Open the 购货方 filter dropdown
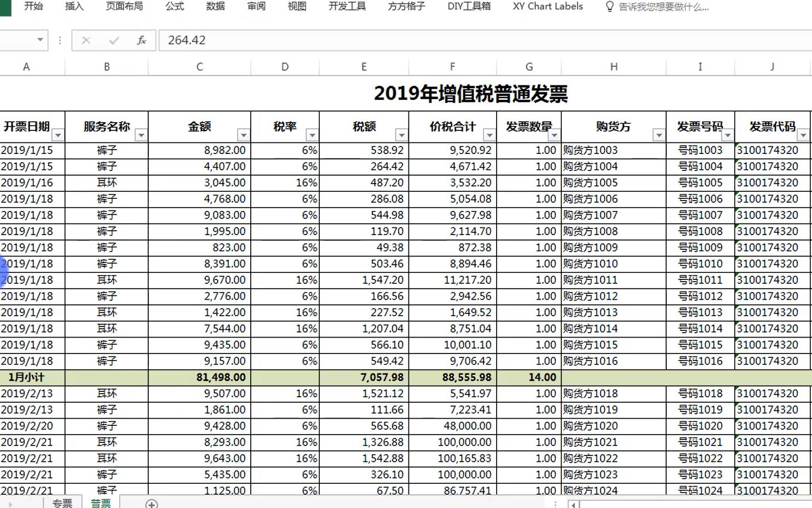812x508 pixels. (659, 135)
